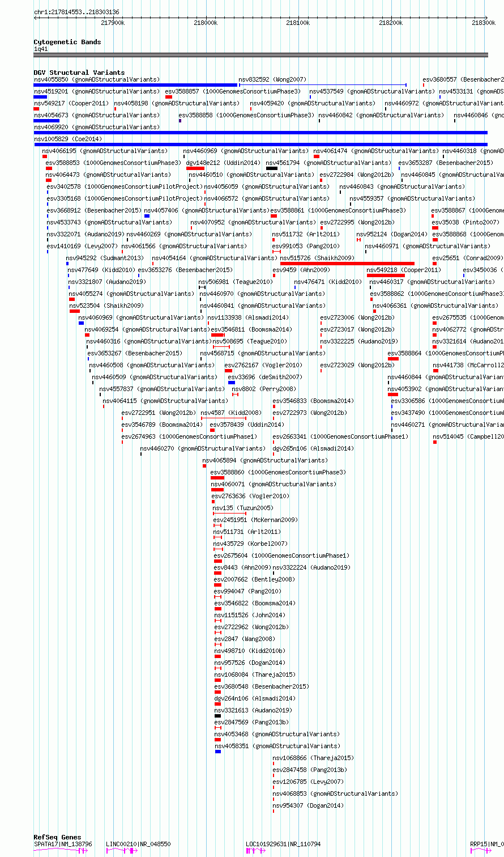Select the nsv4069920 (gnomADStructuralVariants) label

(97, 127)
